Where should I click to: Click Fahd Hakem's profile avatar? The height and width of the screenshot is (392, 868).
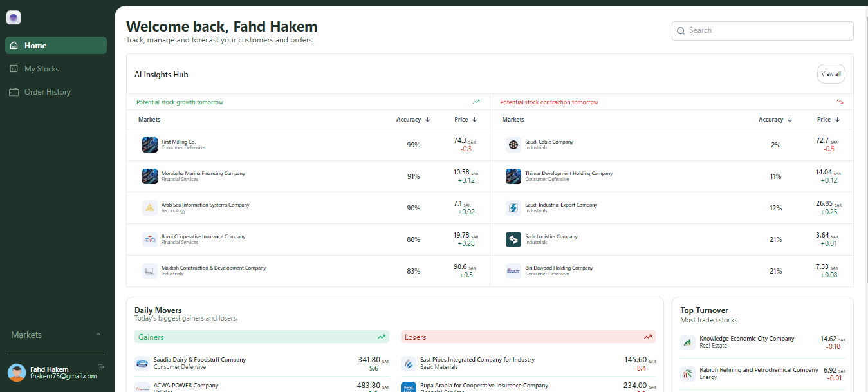point(17,373)
